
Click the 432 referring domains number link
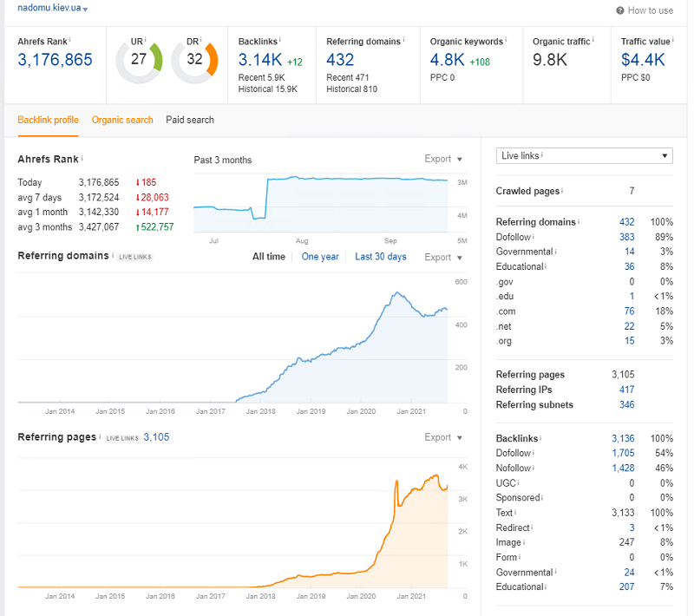pyautogui.click(x=340, y=60)
